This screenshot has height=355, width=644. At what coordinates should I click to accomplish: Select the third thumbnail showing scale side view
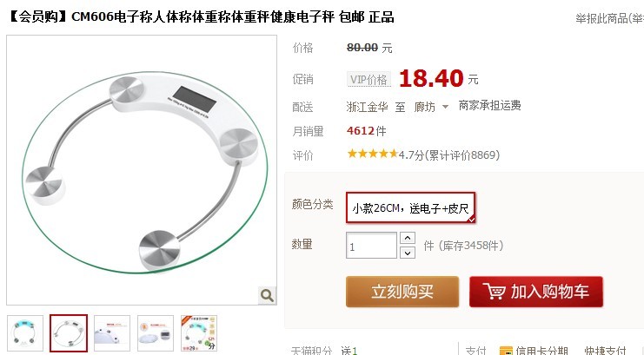pyautogui.click(x=112, y=333)
